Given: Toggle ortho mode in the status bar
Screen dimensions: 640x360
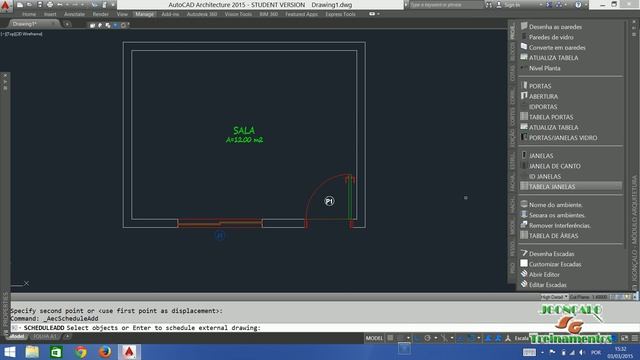Looking at the screenshot, I should [x=417, y=338].
